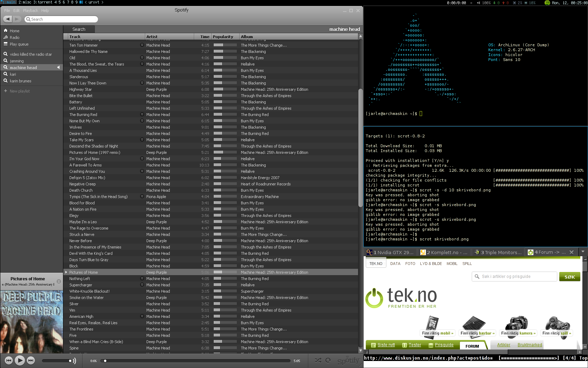Select the Search tab above the track list
This screenshot has height=368, width=588.
(79, 29)
